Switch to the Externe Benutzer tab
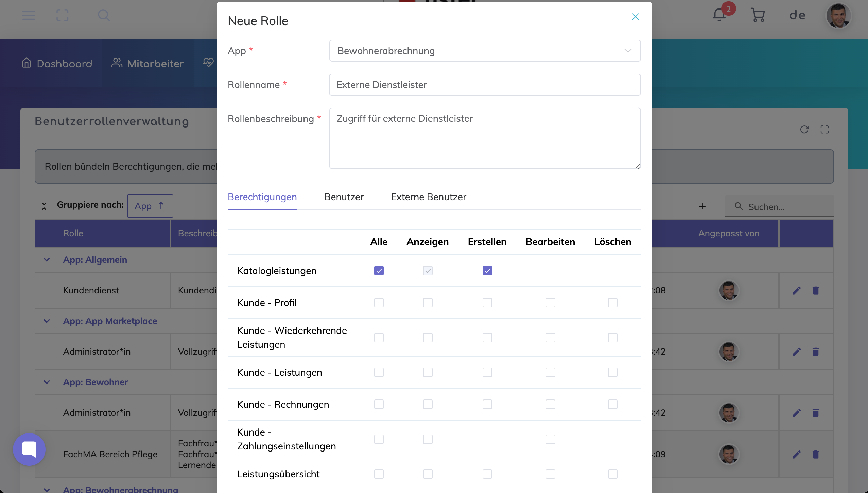This screenshot has height=493, width=868. click(x=428, y=197)
